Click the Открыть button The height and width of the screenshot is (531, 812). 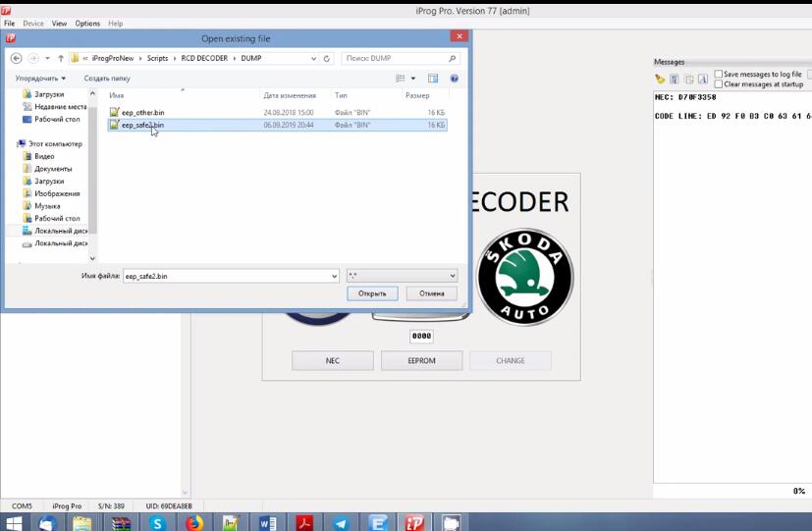click(372, 293)
